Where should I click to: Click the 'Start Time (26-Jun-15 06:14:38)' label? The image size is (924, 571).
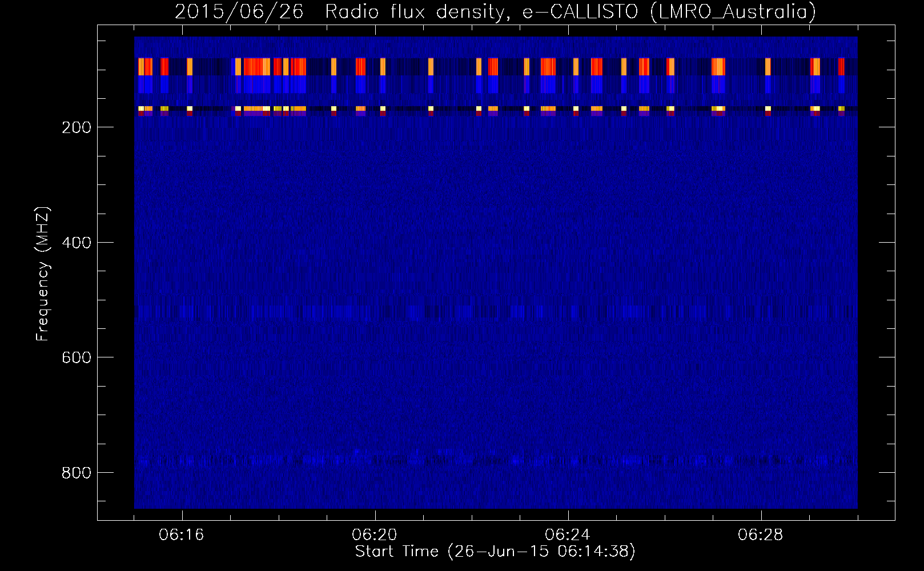495,552
